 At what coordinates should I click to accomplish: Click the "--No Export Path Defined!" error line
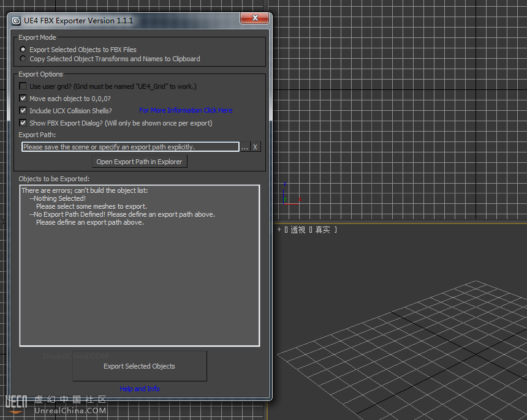point(123,214)
